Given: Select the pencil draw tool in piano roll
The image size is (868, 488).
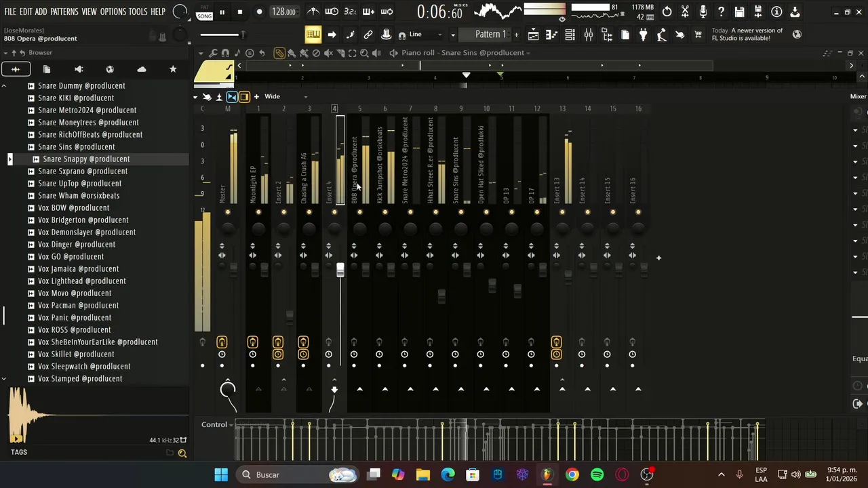Looking at the screenshot, I should pyautogui.click(x=279, y=53).
